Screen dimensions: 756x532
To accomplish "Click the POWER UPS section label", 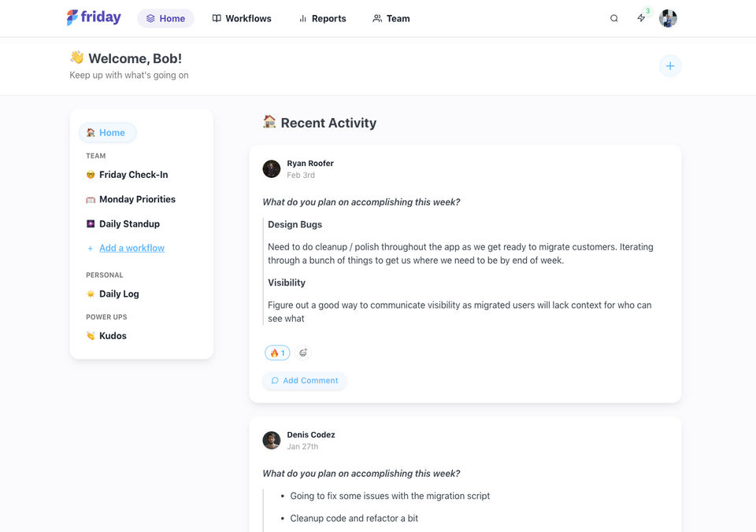I will (x=106, y=316).
